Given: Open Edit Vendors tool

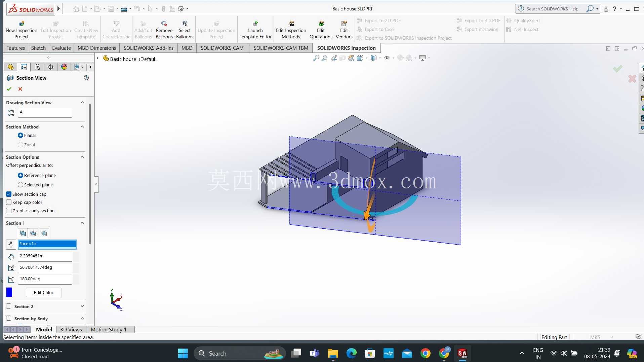Looking at the screenshot, I should [x=344, y=30].
